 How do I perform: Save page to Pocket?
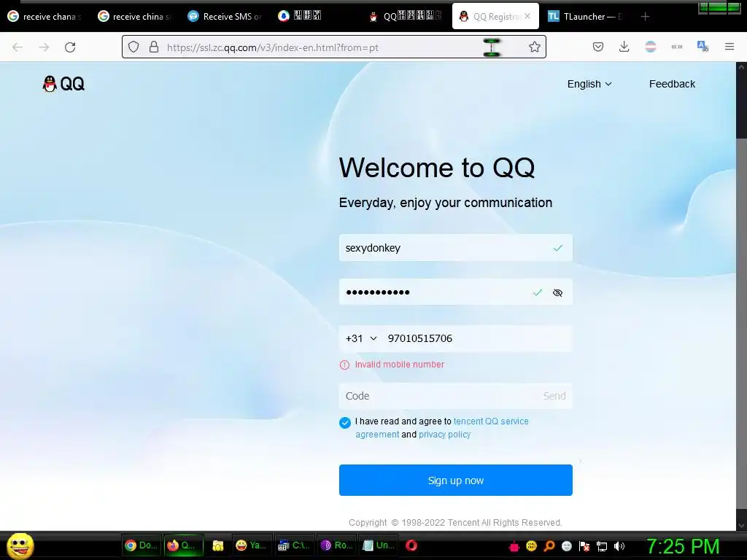tap(598, 47)
